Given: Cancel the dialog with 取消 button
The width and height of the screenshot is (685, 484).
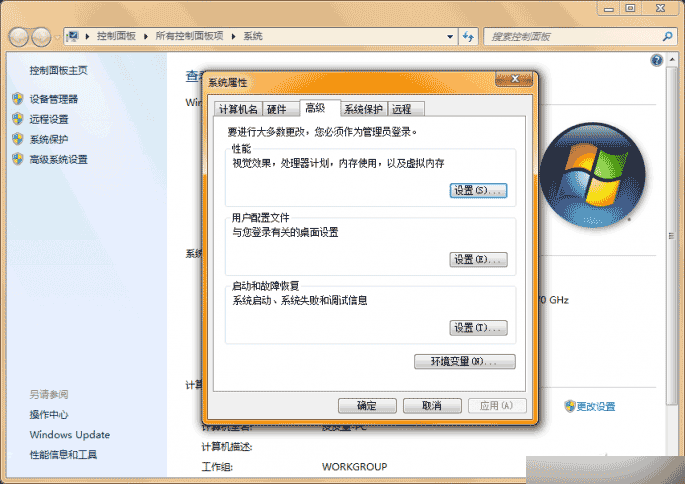Looking at the screenshot, I should (432, 406).
